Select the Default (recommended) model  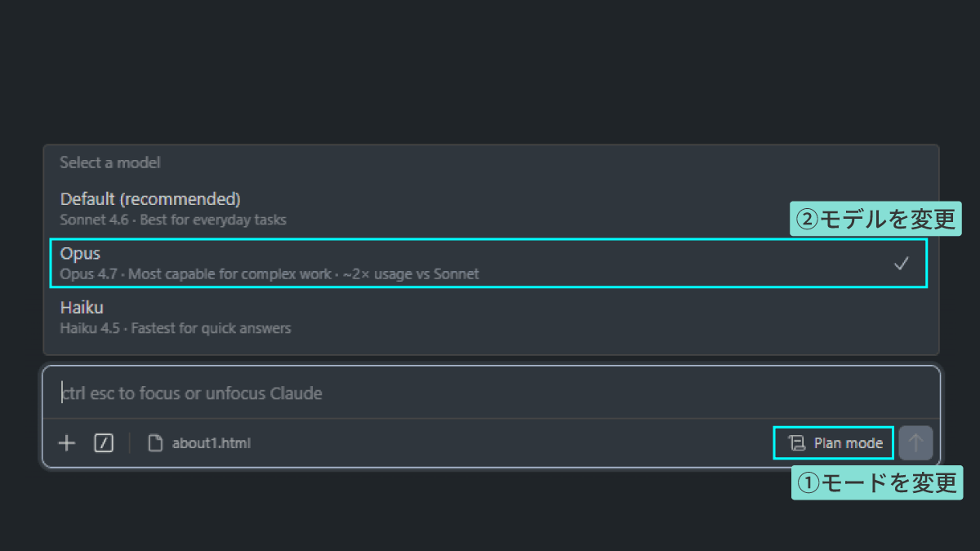pyautogui.click(x=150, y=199)
